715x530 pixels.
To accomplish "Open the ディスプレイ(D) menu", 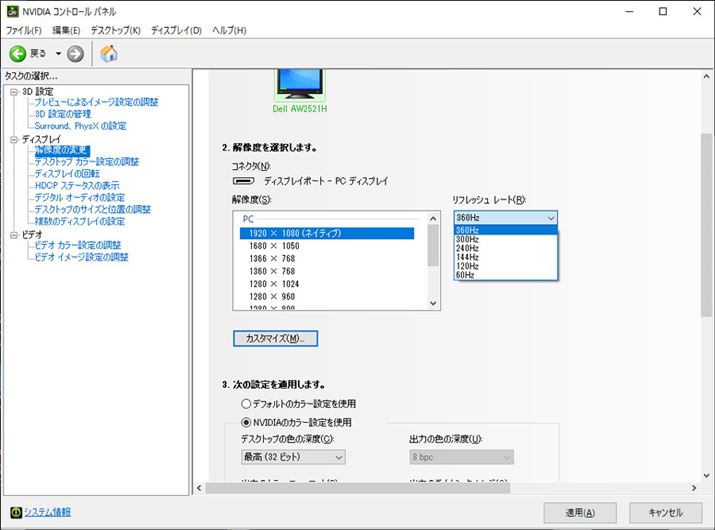I will click(x=176, y=31).
